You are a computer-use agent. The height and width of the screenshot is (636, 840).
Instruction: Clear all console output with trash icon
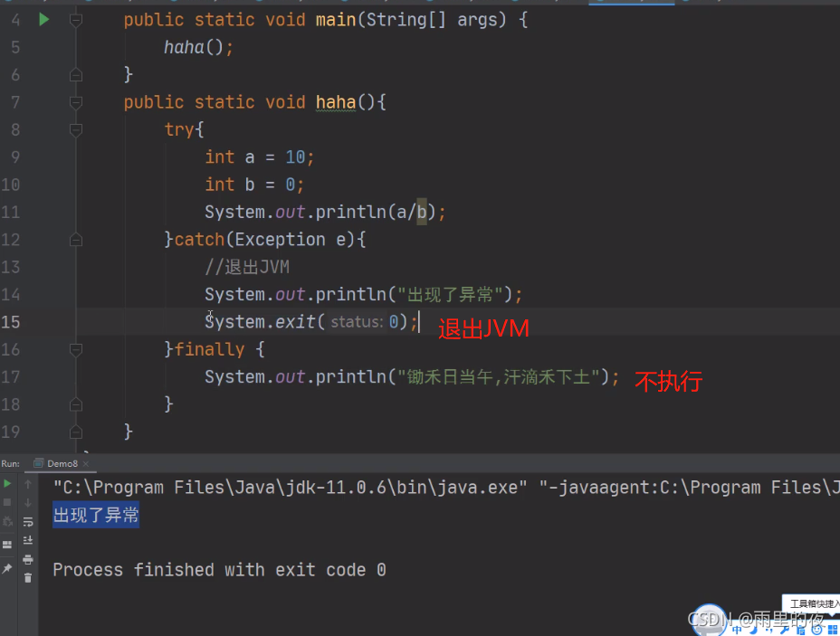[28, 577]
